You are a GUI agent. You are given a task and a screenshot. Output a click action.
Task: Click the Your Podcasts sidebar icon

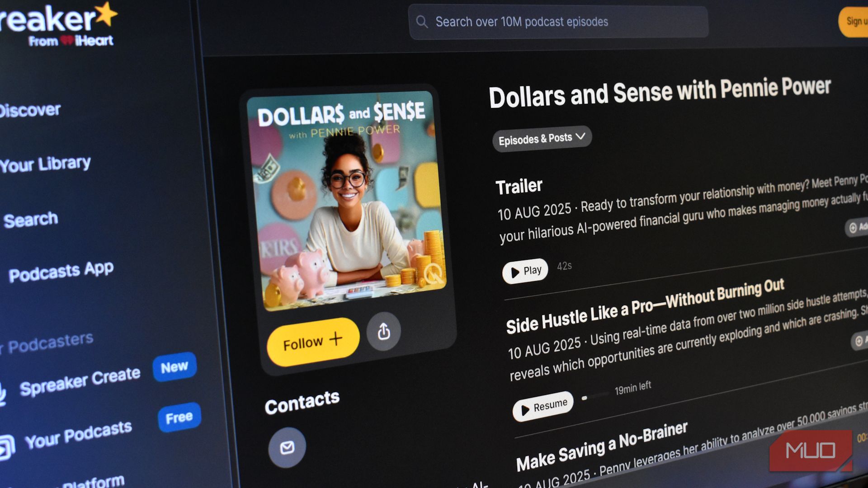(x=6, y=447)
